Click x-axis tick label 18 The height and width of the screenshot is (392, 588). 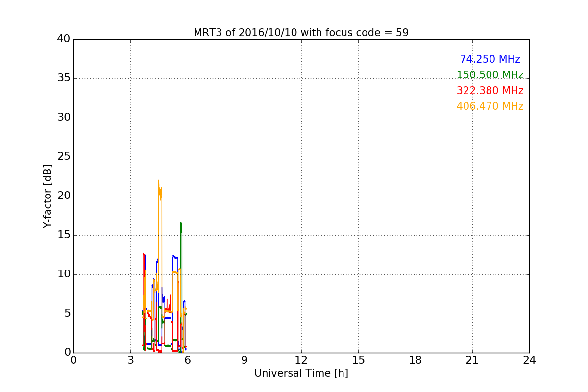pyautogui.click(x=416, y=360)
